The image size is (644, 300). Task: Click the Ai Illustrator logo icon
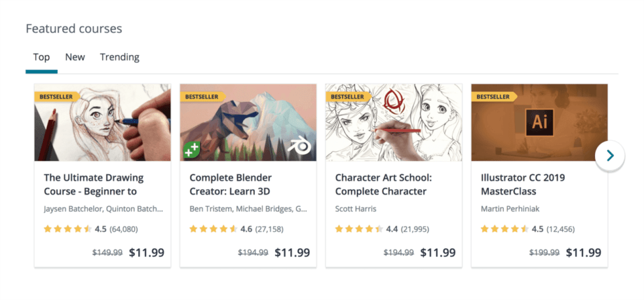(x=539, y=122)
